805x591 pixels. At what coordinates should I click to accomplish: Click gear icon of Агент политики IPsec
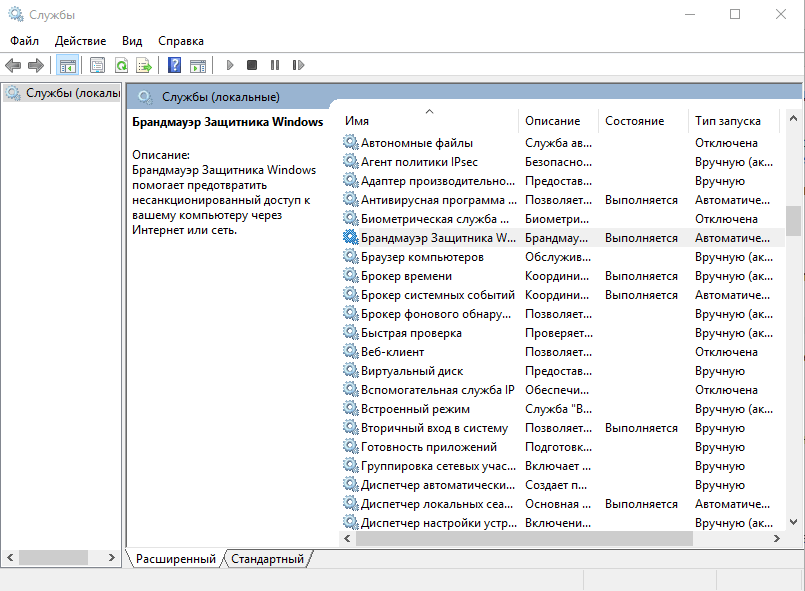350,162
